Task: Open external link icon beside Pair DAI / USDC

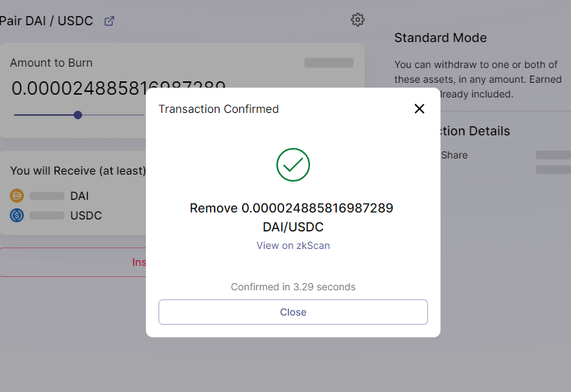Action: click(x=109, y=21)
